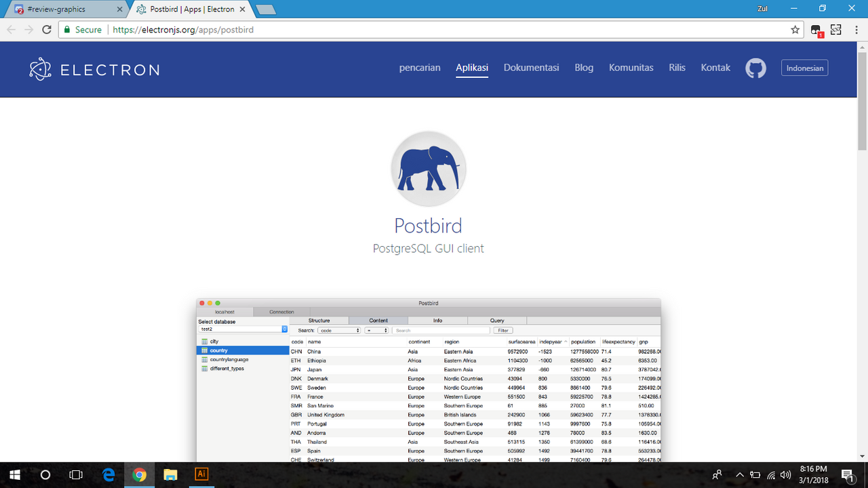Open Task View in taskbar
The height and width of the screenshot is (488, 868).
click(77, 474)
